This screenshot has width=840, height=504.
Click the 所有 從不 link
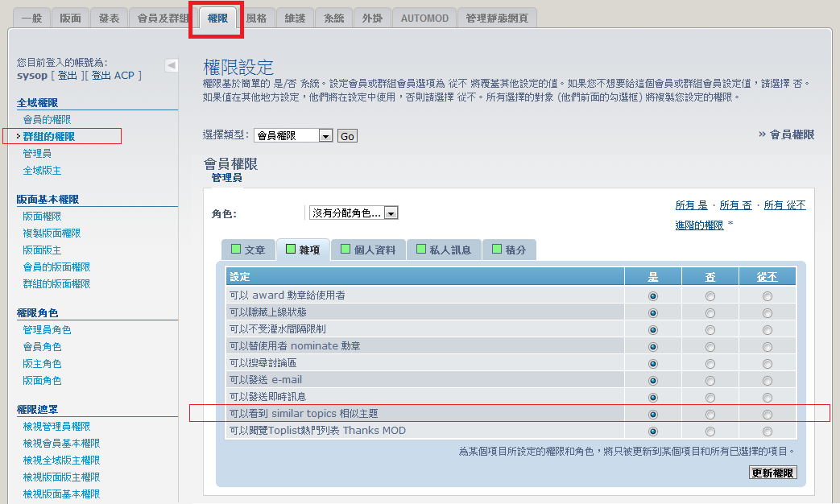tap(784, 205)
